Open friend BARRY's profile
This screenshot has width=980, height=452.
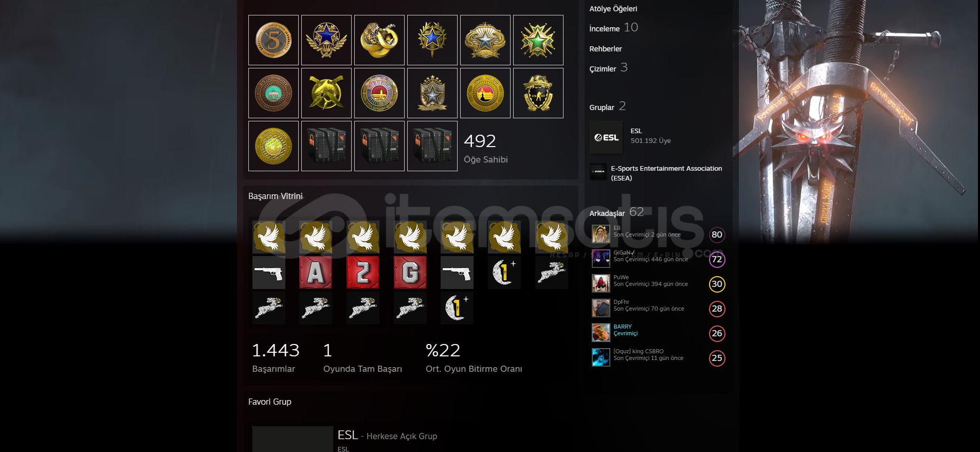(x=622, y=327)
